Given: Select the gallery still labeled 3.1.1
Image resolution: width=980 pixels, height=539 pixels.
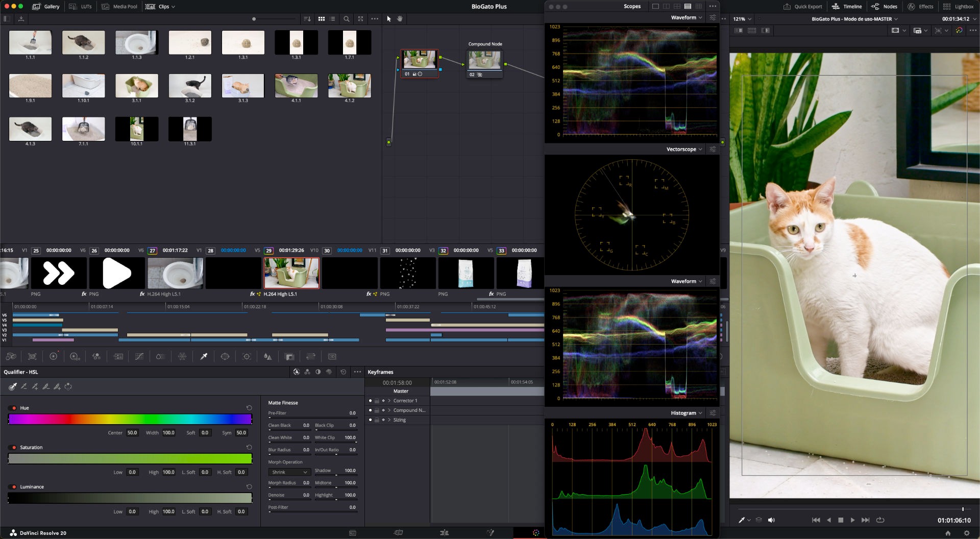Looking at the screenshot, I should pos(137,85).
